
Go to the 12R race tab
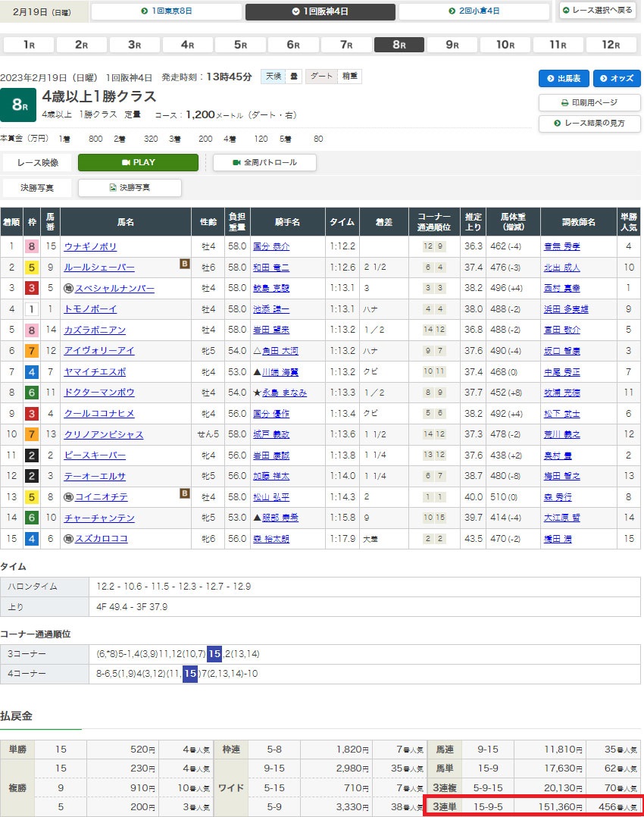[611, 45]
